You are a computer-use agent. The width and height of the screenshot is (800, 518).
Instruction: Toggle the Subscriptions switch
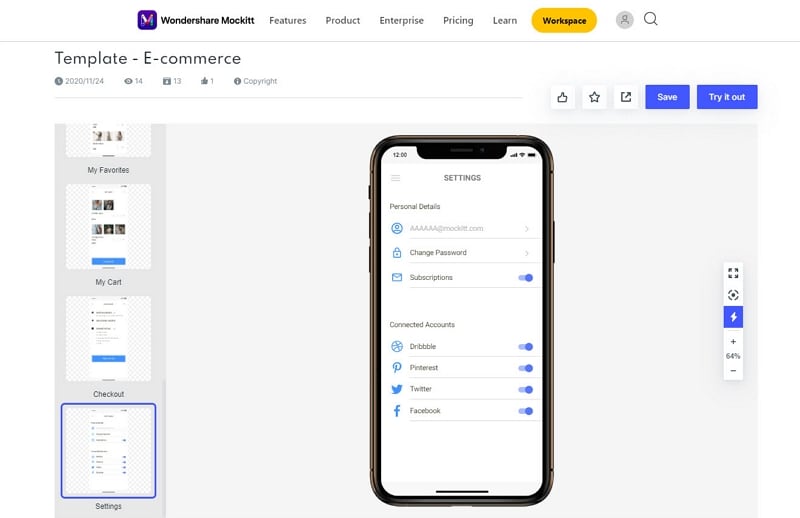point(526,278)
